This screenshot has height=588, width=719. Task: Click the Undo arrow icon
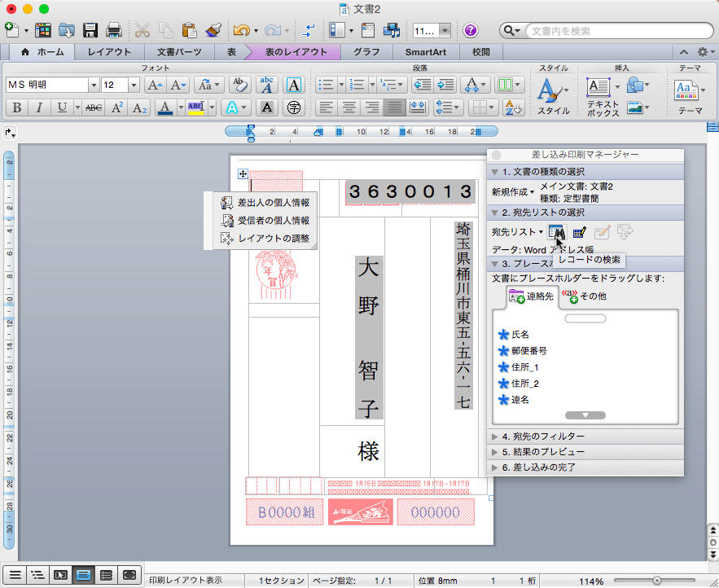(x=241, y=30)
